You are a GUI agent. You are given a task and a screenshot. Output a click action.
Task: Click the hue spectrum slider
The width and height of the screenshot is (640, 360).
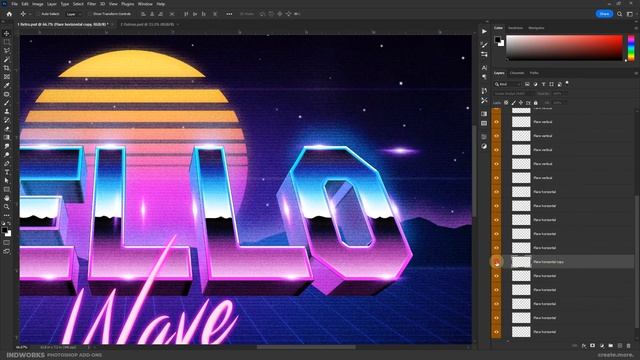631,48
